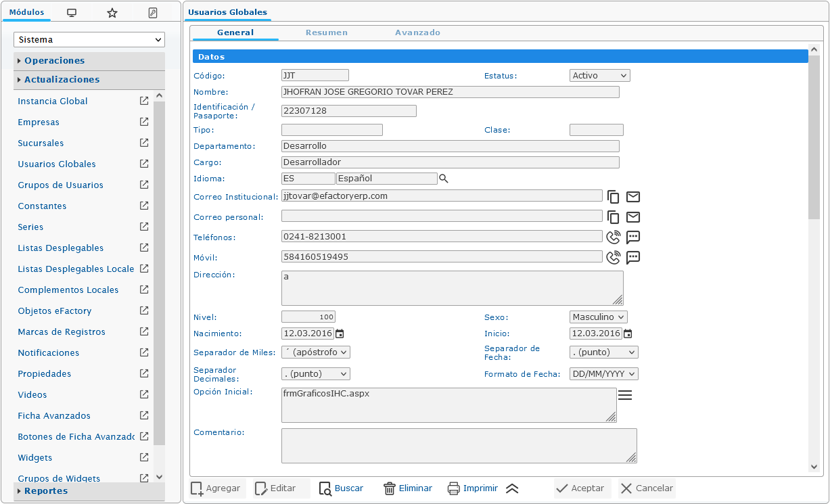Viewport: 830px width, 504px height.
Task: Open the Idioma search magnifier
Action: point(444,179)
